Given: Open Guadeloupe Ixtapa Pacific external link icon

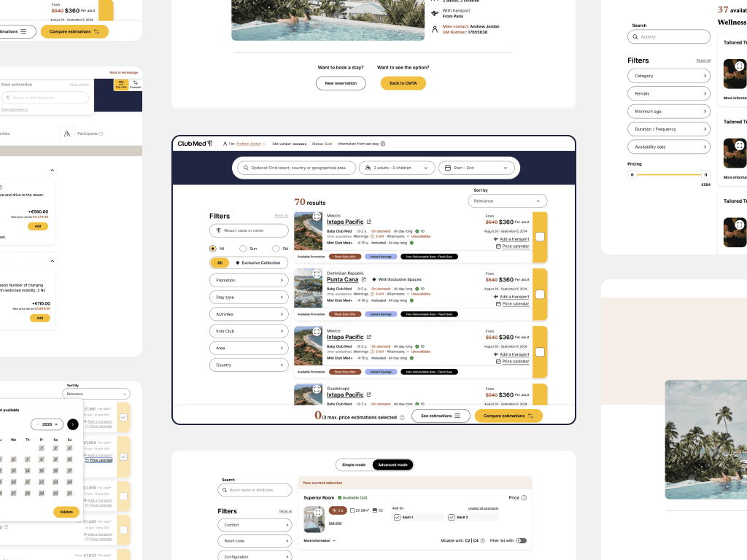Looking at the screenshot, I should (368, 394).
